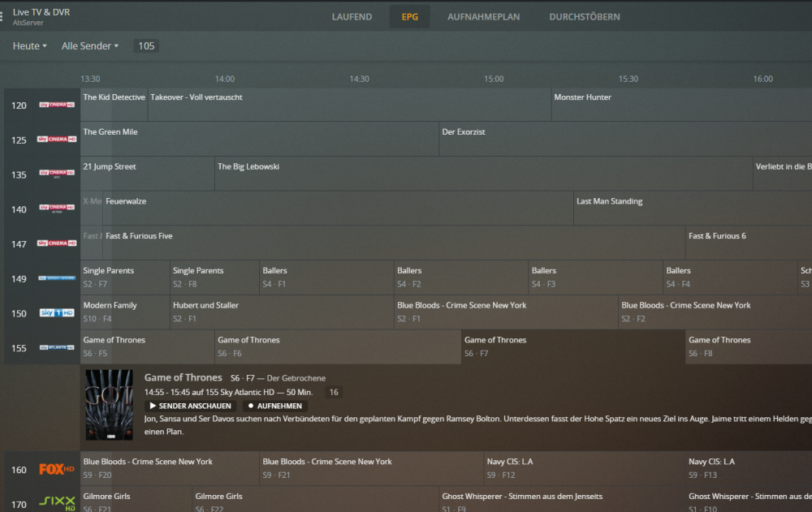Select Hubert und Staller S2 F1

click(282, 312)
